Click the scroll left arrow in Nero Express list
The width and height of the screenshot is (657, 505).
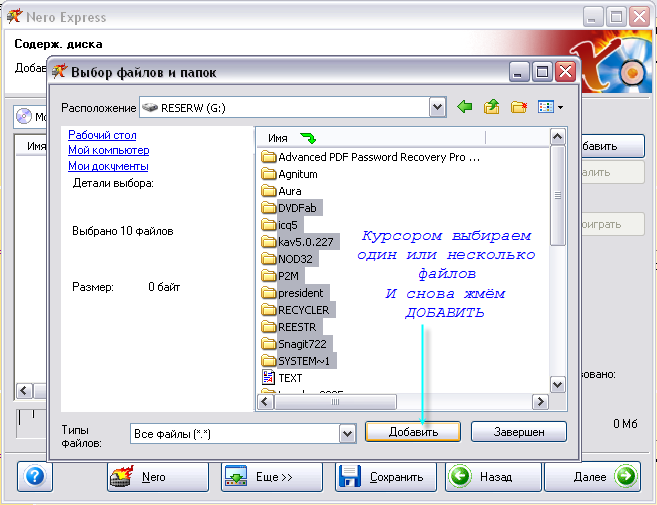coord(24,391)
